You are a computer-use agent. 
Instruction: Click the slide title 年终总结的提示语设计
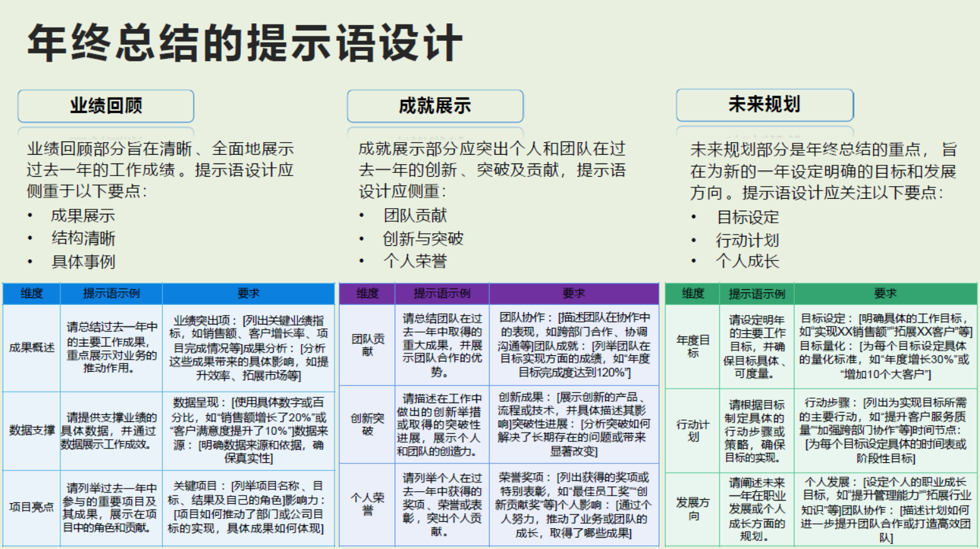click(x=245, y=43)
